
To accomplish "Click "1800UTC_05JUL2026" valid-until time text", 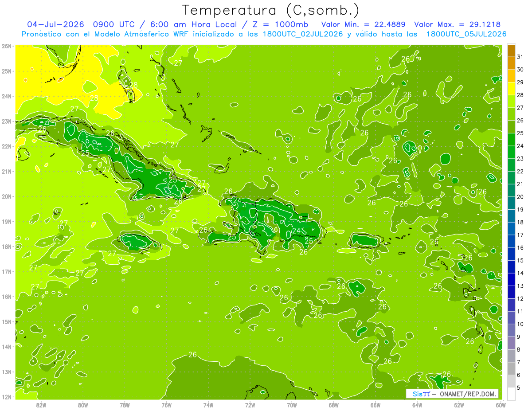I will [x=466, y=34].
